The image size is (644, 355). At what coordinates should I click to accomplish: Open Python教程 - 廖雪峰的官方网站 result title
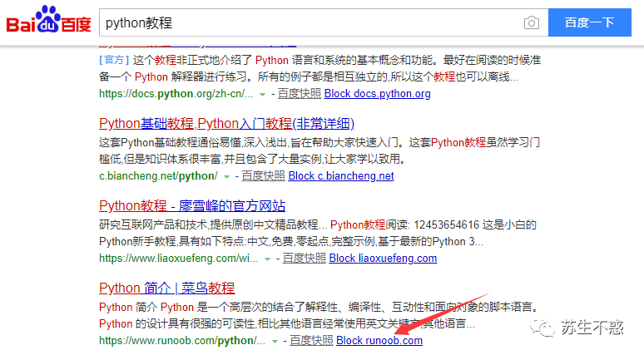pyautogui.click(x=192, y=205)
